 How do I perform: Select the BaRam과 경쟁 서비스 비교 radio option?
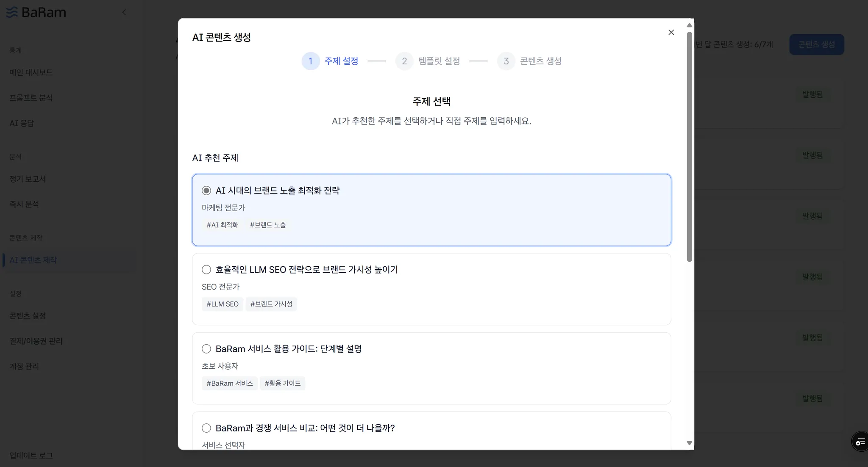point(206,428)
